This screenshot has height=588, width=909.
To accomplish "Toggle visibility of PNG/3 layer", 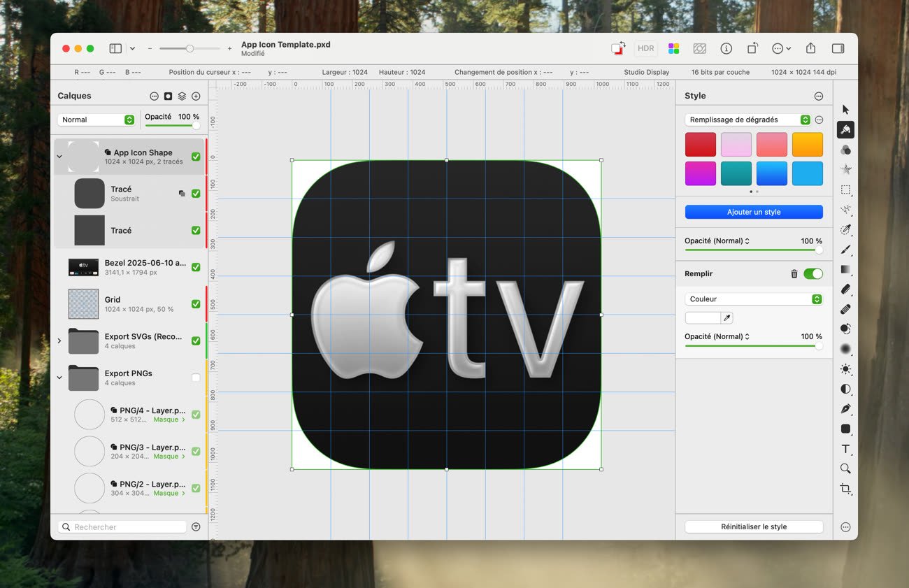I will 196,451.
